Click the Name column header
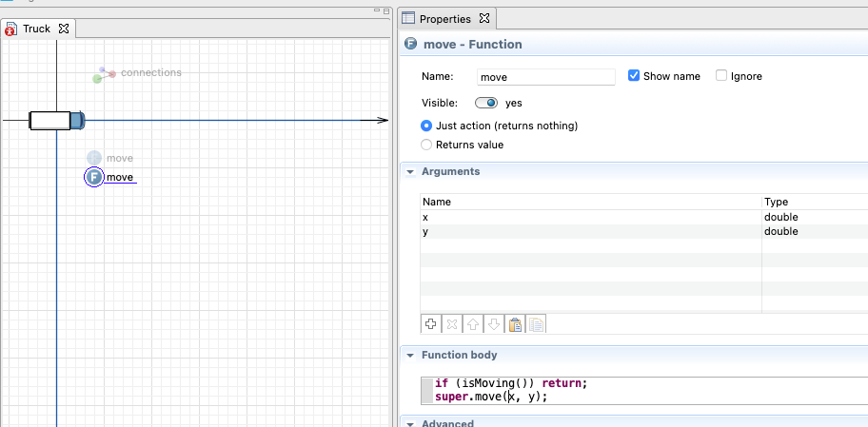This screenshot has width=868, height=427. [x=591, y=202]
